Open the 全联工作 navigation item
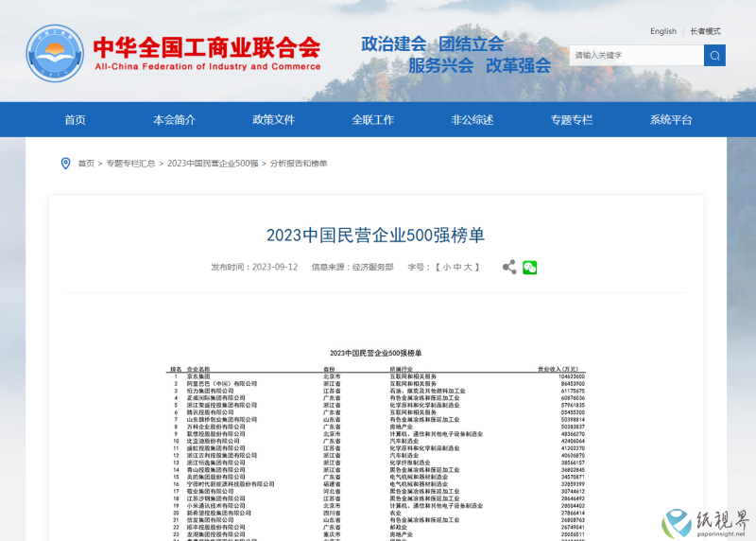 click(x=372, y=120)
